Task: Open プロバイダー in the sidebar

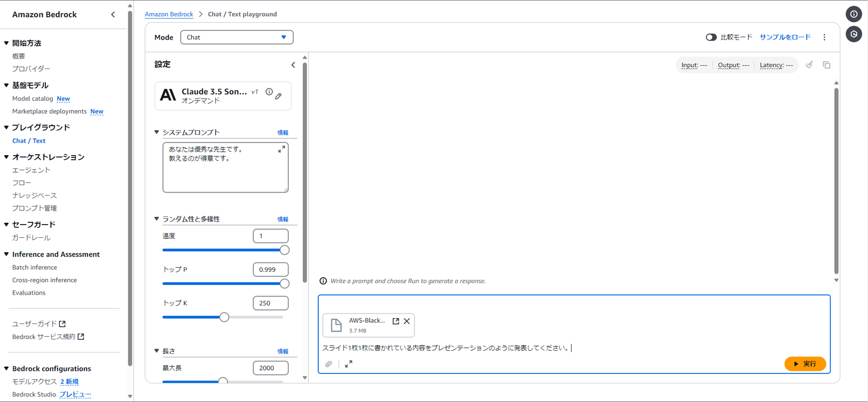Action: click(31, 69)
